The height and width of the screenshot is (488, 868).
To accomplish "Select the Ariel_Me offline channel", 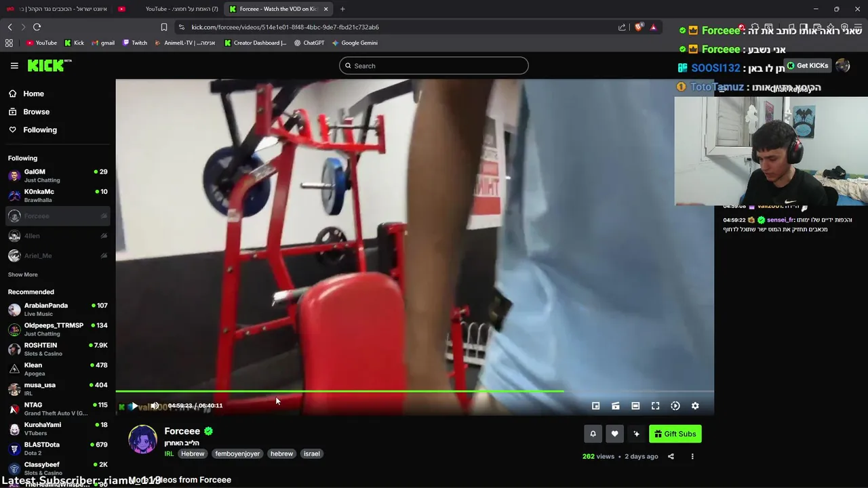I will click(x=58, y=256).
